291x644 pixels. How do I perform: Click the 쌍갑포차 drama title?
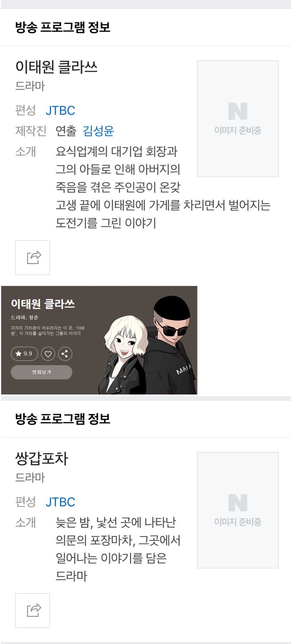coord(42,459)
